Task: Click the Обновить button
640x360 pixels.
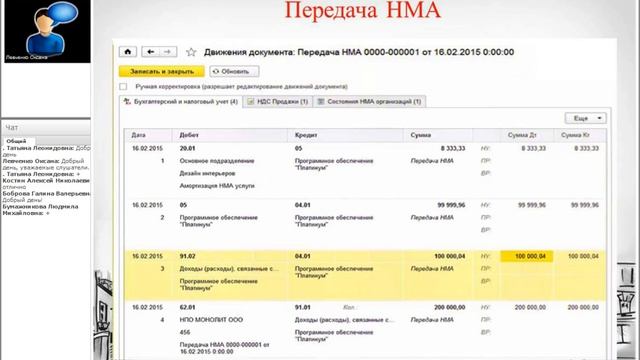Action: tap(234, 71)
